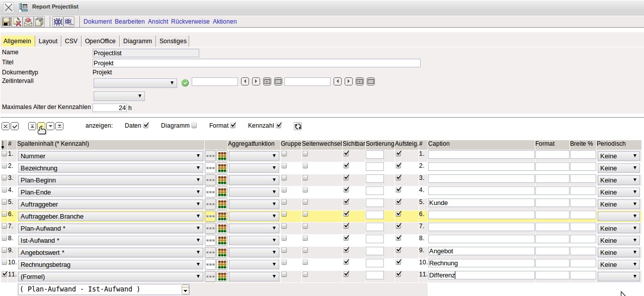Screen dimensions: 644x296
Task: Open the Bearbeiten menu
Action: 129,22
